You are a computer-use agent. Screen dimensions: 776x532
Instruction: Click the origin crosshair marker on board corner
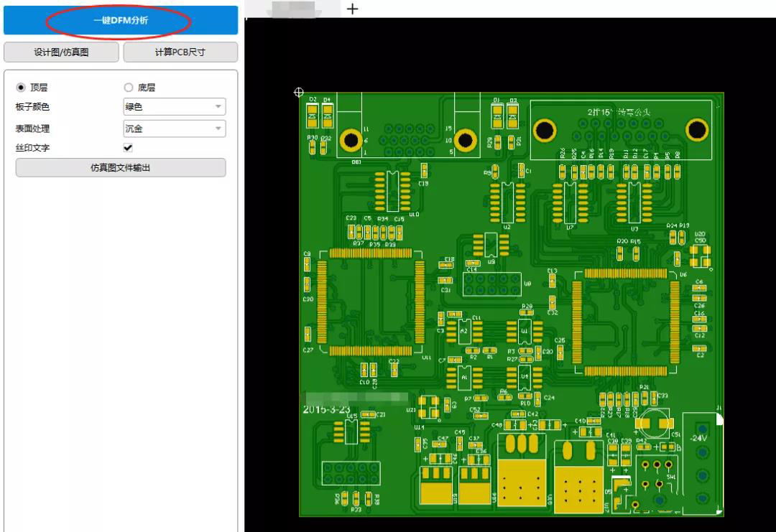click(300, 92)
